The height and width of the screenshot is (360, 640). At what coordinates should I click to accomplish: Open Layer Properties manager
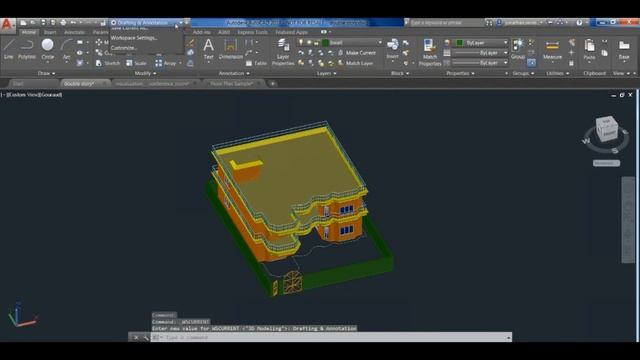click(x=283, y=52)
